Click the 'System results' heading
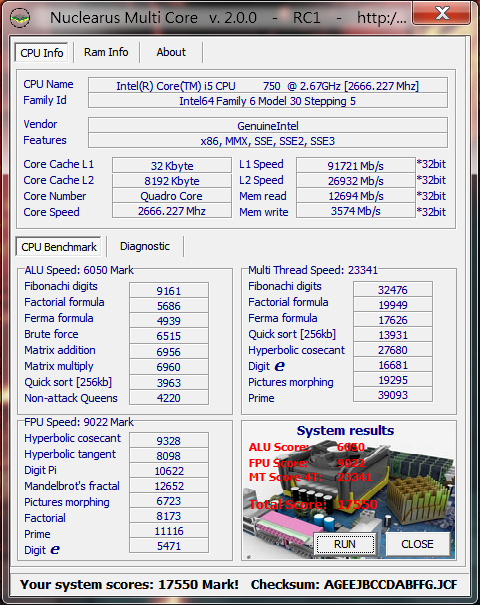Viewport: 480px width, 605px height. (x=345, y=430)
